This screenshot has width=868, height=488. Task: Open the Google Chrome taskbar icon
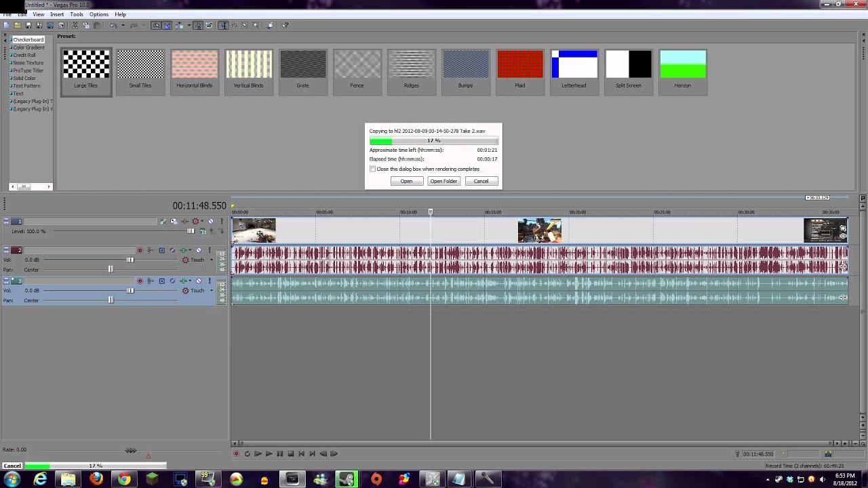click(x=124, y=480)
